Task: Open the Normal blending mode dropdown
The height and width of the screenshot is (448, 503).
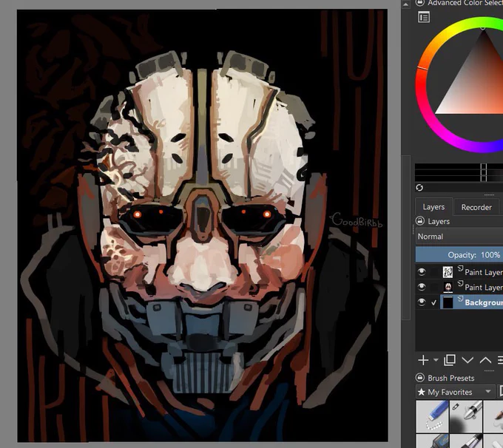Action: pos(459,237)
